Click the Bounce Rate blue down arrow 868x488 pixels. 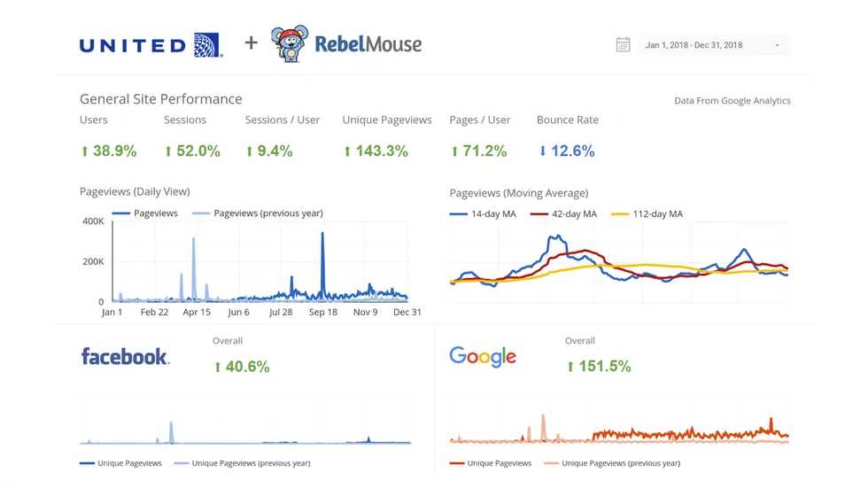(x=543, y=151)
